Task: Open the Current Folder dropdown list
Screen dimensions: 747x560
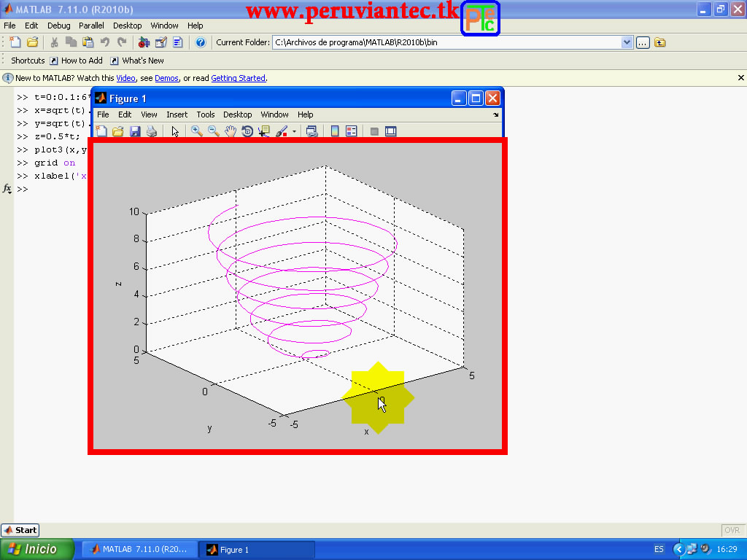Action: tap(627, 42)
